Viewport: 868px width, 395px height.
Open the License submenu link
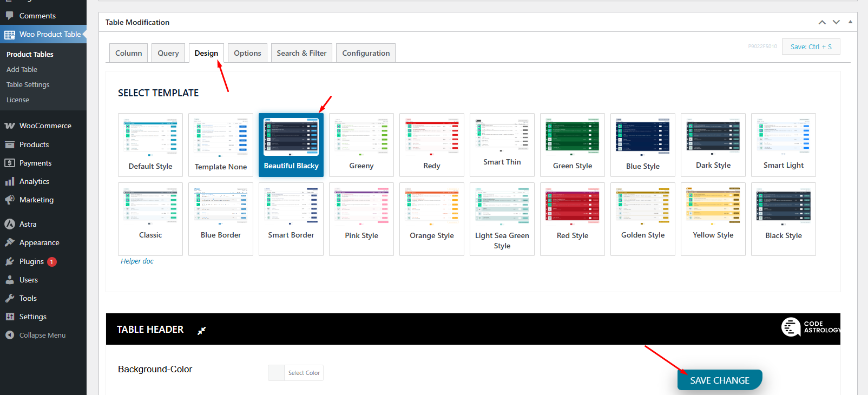pyautogui.click(x=18, y=100)
